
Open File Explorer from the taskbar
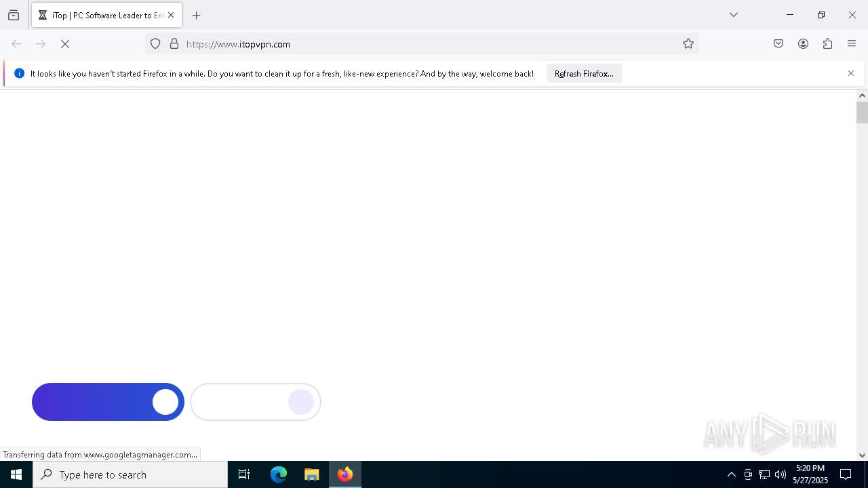pos(312,474)
